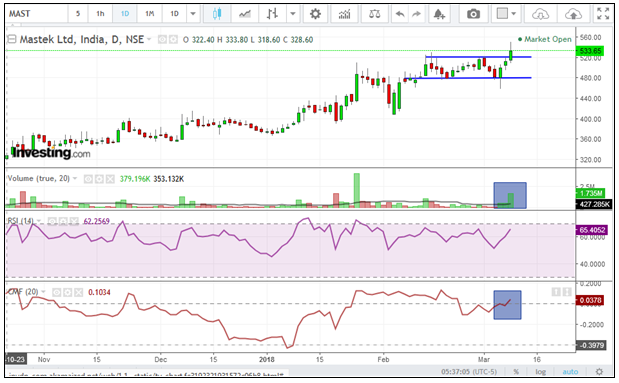Open chart properties with the gear icon

tap(315, 14)
